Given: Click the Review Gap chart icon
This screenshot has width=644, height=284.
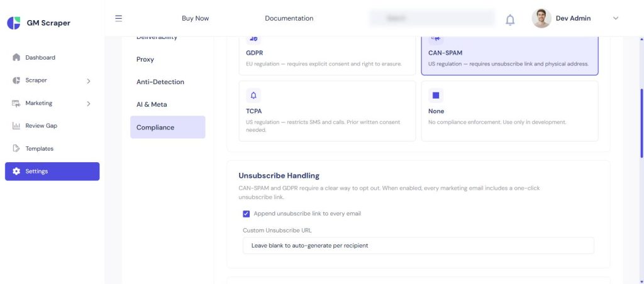Looking at the screenshot, I should [16, 126].
